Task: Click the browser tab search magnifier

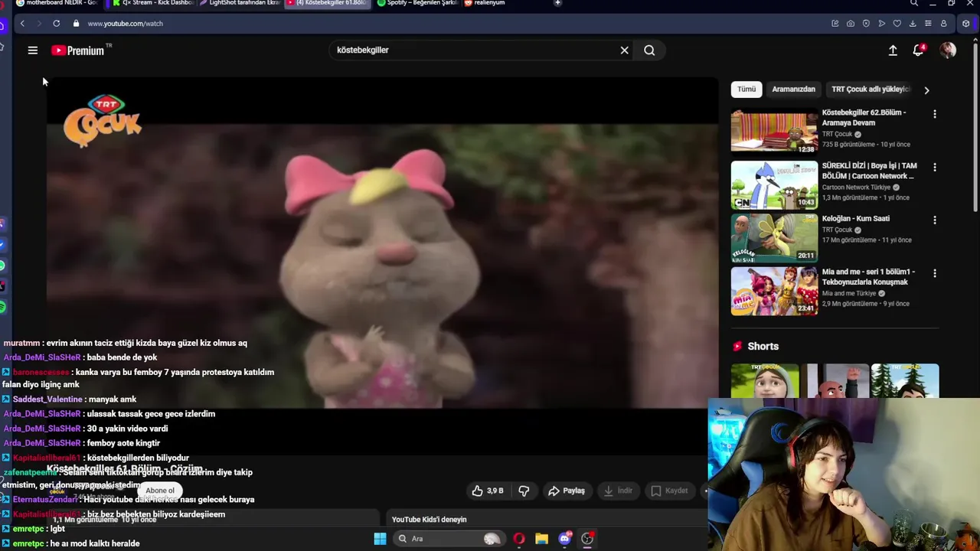Action: click(x=914, y=3)
